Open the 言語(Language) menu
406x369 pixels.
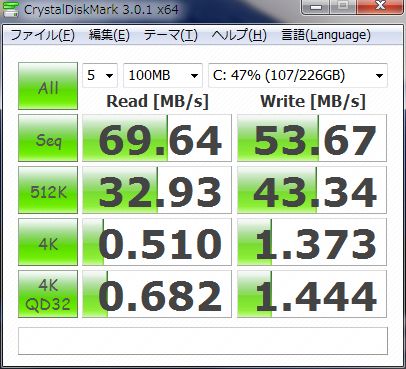click(326, 35)
